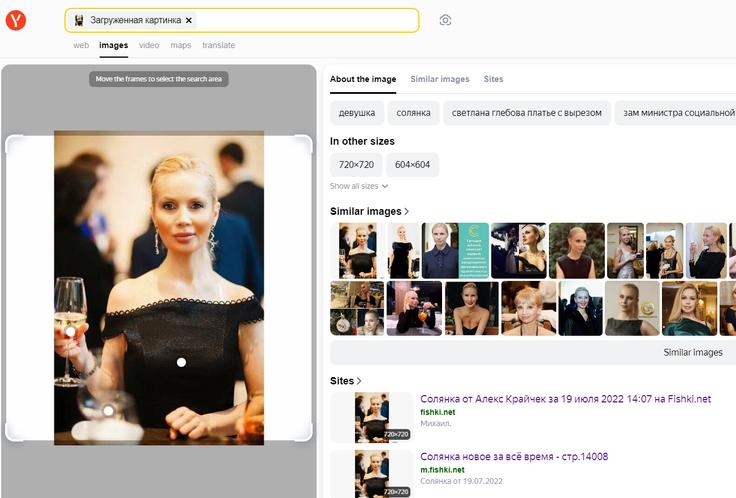This screenshot has width=736, height=498.
Task: Click the selection dot on the wine glass
Action: [x=70, y=332]
